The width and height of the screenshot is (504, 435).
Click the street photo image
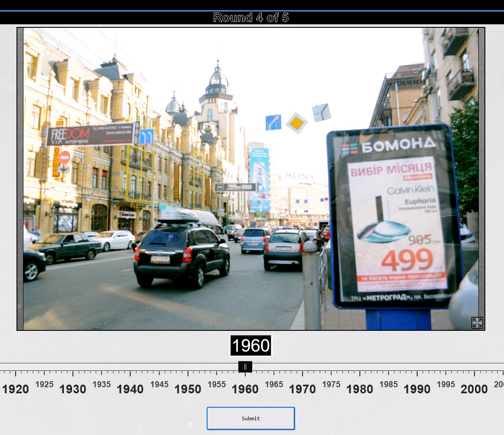251,179
